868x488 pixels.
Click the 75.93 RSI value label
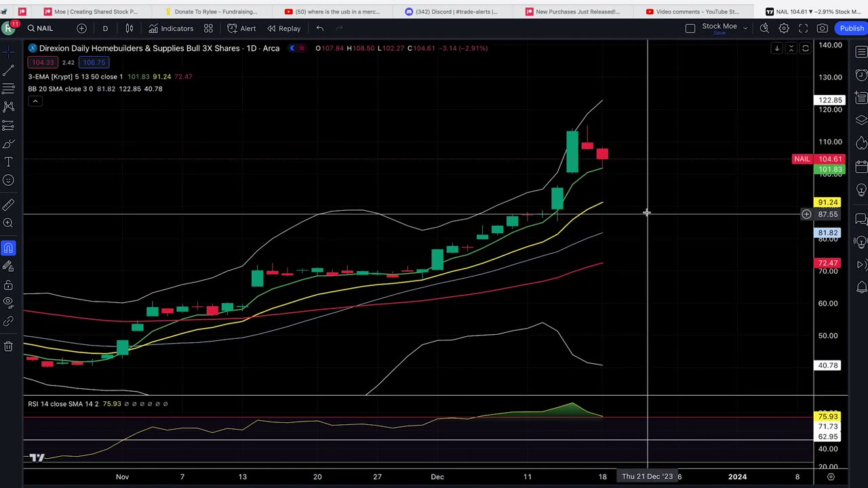[829, 417]
